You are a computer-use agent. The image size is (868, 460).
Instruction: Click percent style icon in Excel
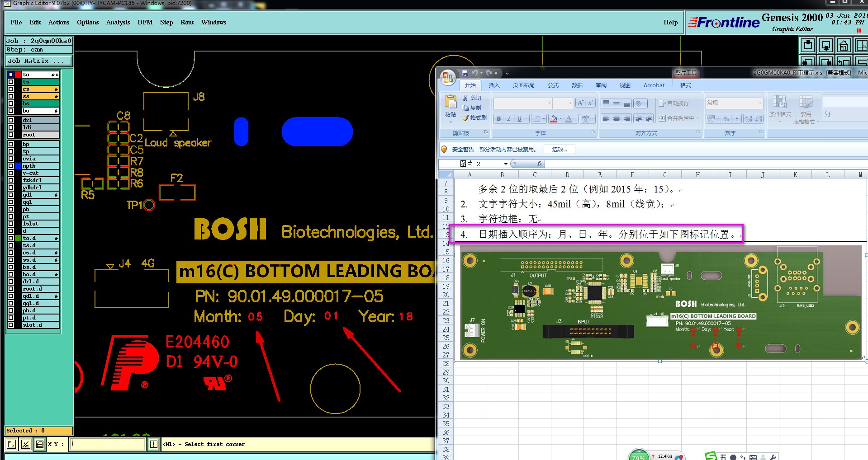coord(726,119)
